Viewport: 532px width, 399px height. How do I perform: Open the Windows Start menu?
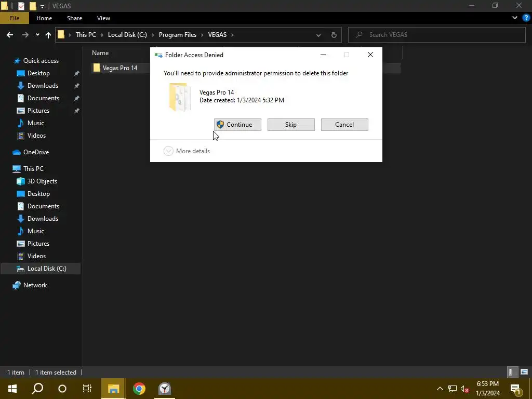coord(12,389)
